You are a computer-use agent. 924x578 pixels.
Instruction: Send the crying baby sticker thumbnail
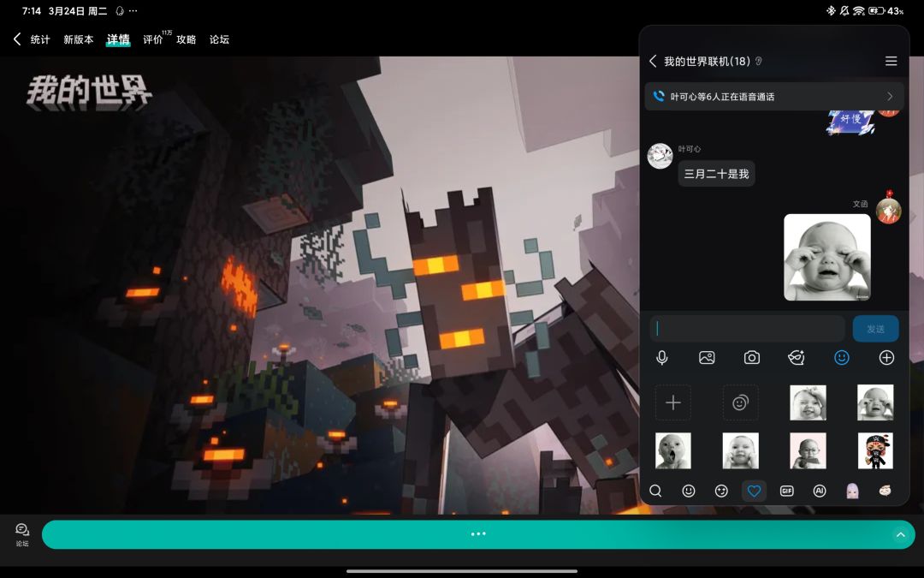coord(875,402)
